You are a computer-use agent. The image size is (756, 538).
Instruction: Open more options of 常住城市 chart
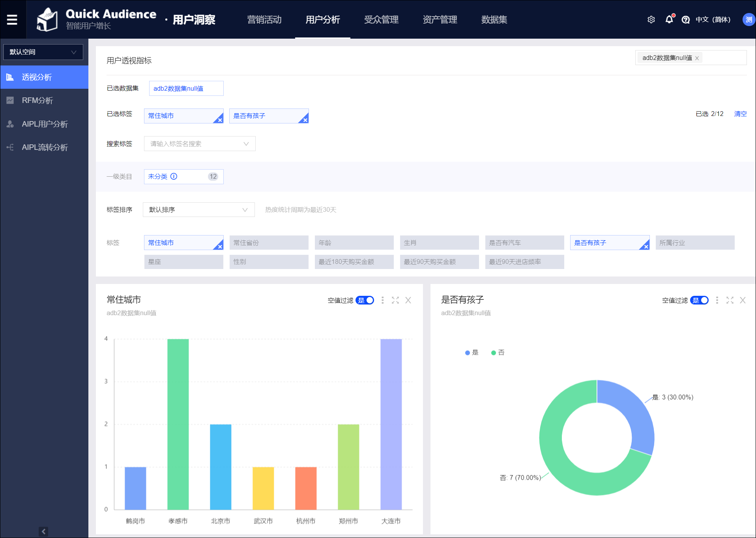[x=383, y=300]
